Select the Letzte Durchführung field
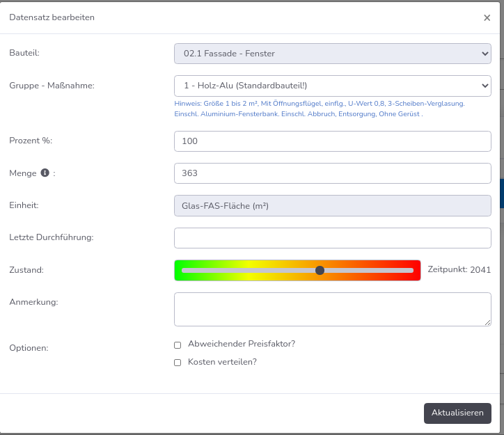 pyautogui.click(x=332, y=238)
